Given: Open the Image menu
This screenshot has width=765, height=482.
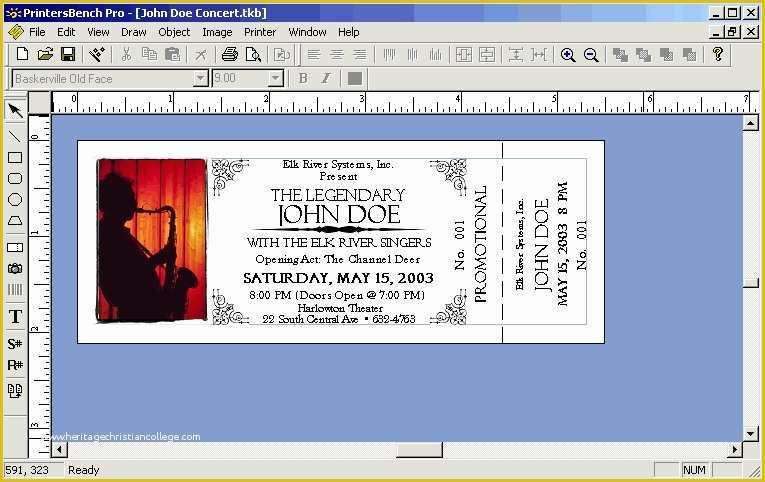Looking at the screenshot, I should [217, 32].
